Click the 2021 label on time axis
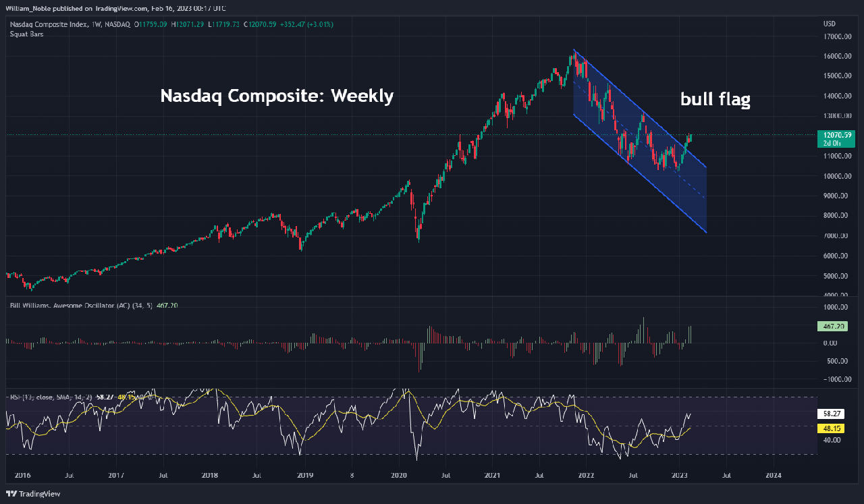The image size is (864, 504). click(x=493, y=475)
